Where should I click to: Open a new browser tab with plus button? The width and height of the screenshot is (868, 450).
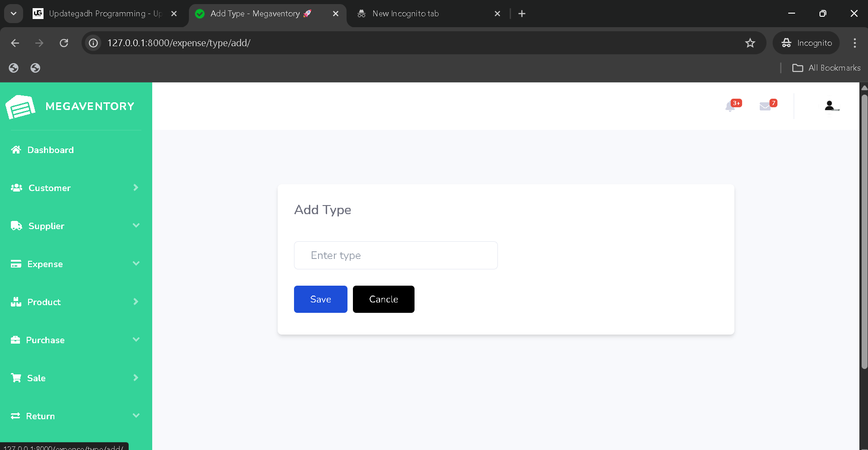tap(522, 14)
